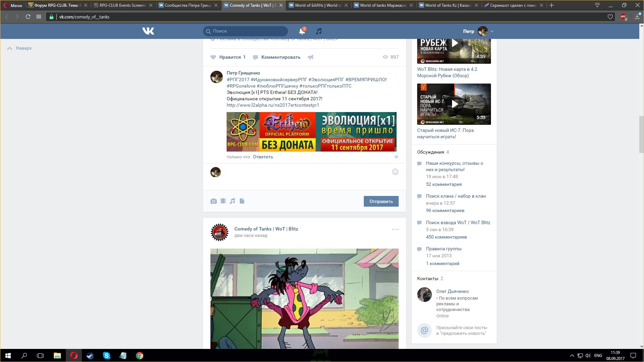644x362 pixels.
Task: Go back in browser history
Action: [7, 17]
